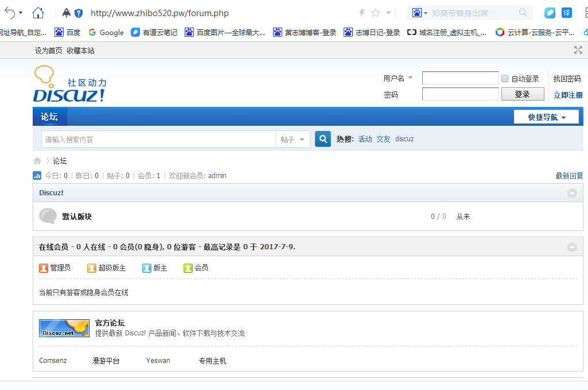This screenshot has height=390, width=588.
Task: Open the 百度 bookmark in bookmarks bar
Action: pyautogui.click(x=67, y=33)
